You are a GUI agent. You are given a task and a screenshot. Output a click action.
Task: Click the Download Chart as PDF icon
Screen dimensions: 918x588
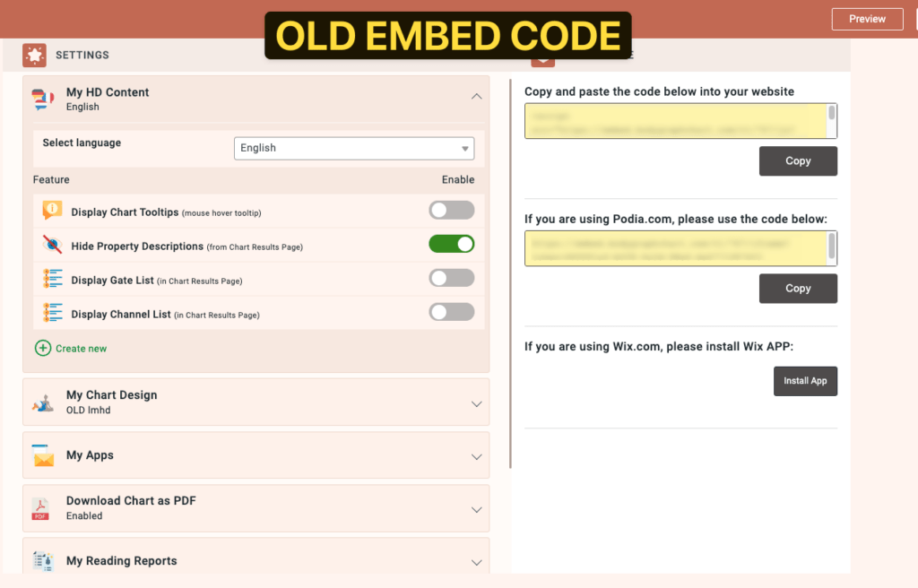[x=40, y=509]
